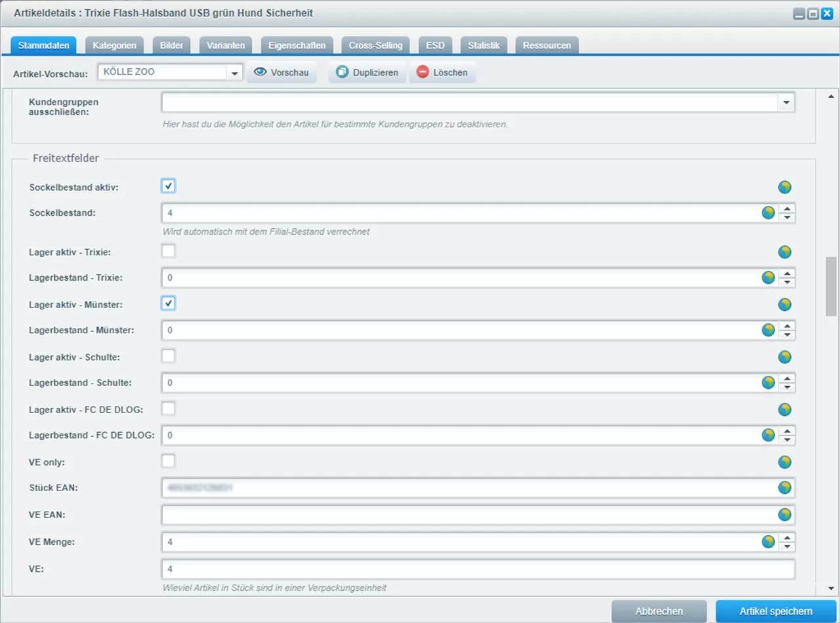Click the Artikel speichern button

point(776,611)
